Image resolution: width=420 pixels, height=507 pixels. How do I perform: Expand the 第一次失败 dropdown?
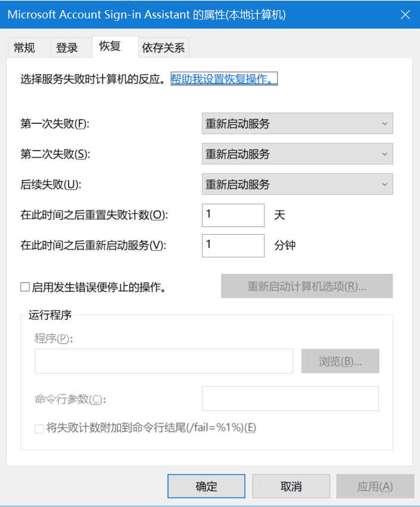[297, 123]
